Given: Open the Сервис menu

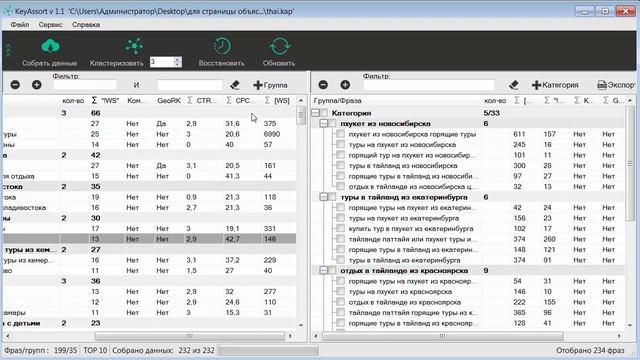Looking at the screenshot, I should 51,24.
